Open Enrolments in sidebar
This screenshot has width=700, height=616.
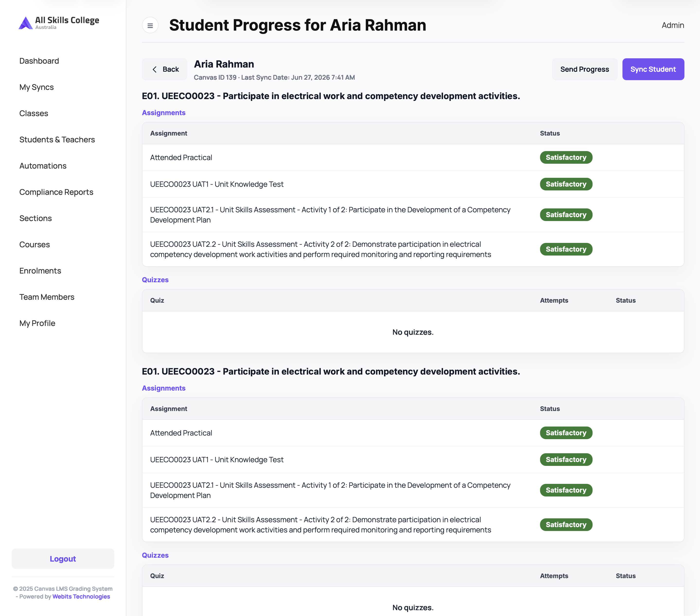tap(40, 271)
